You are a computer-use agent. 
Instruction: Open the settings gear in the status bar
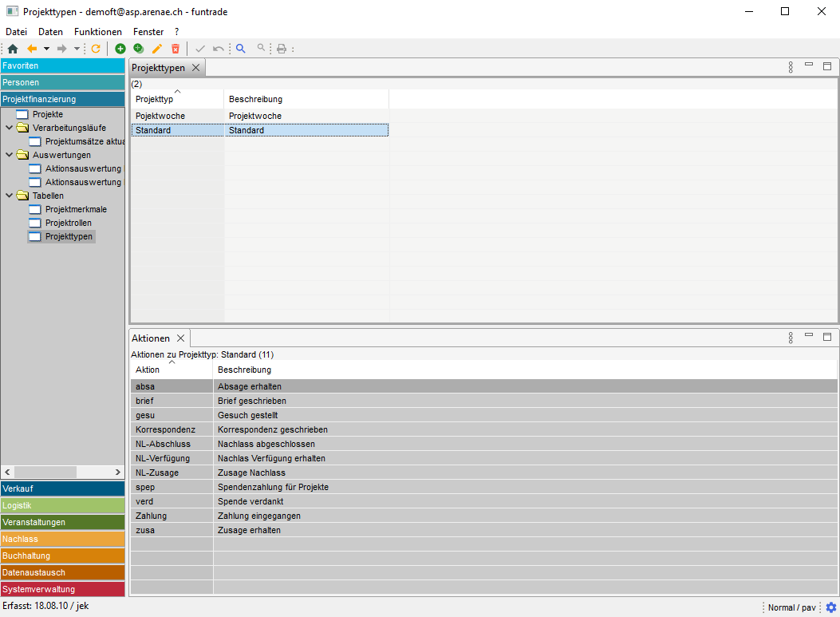830,607
